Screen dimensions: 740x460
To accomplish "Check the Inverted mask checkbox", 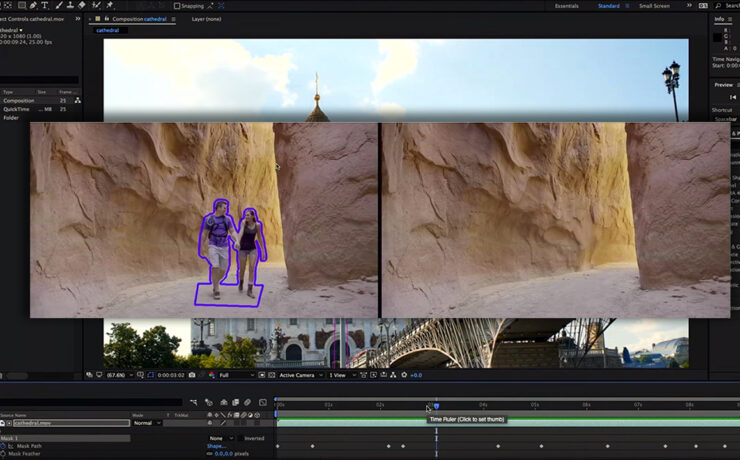I will (x=240, y=438).
